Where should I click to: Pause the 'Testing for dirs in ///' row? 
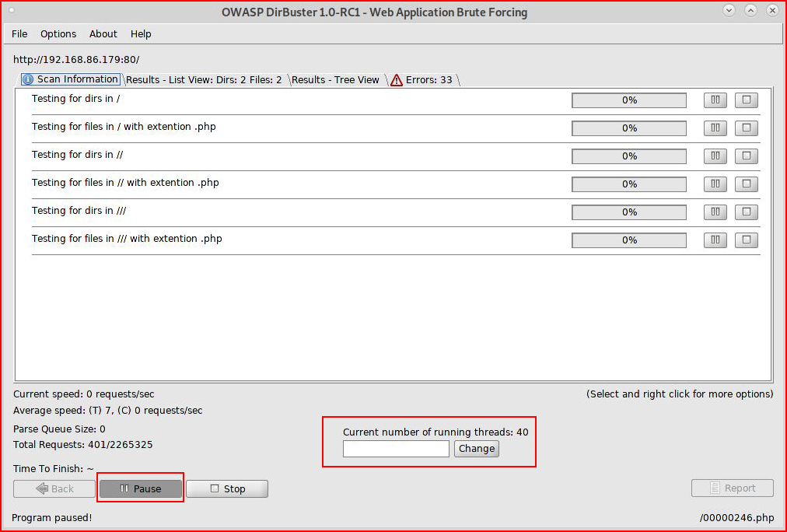[x=715, y=212]
